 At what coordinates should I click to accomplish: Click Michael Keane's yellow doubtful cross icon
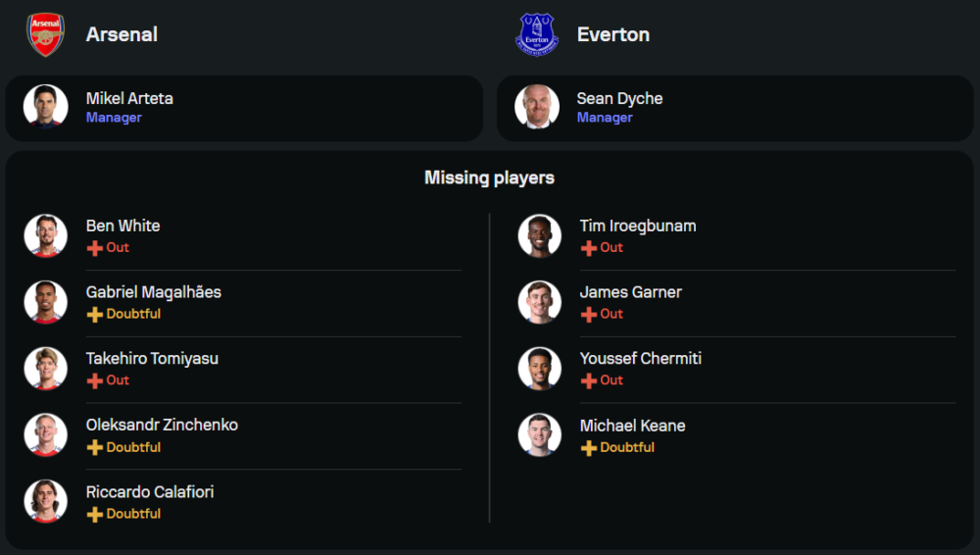coord(589,448)
